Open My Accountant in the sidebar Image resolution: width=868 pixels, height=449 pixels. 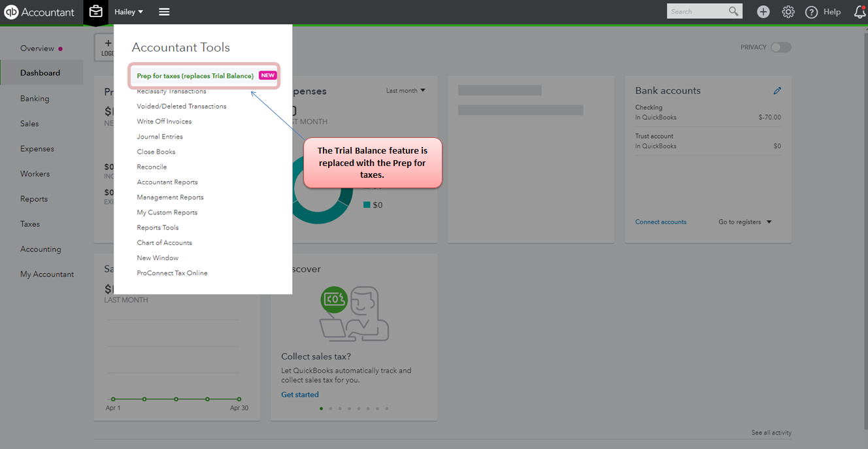pos(47,274)
